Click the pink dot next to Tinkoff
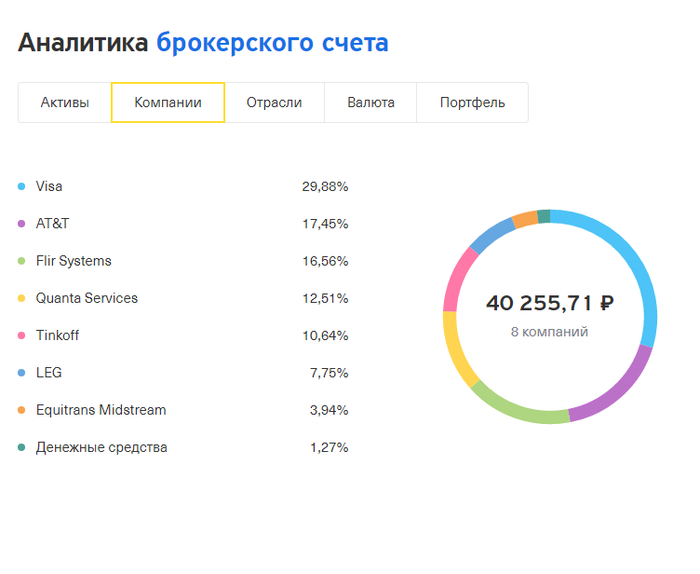This screenshot has height=574, width=700. tap(21, 335)
